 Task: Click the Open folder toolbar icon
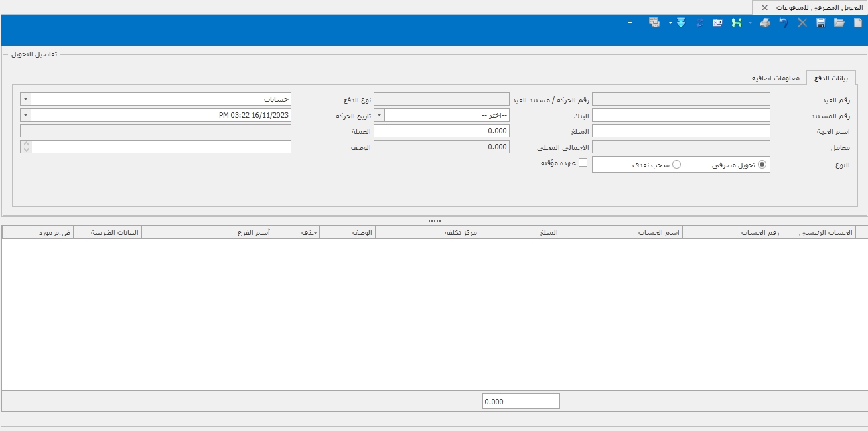[x=839, y=23]
